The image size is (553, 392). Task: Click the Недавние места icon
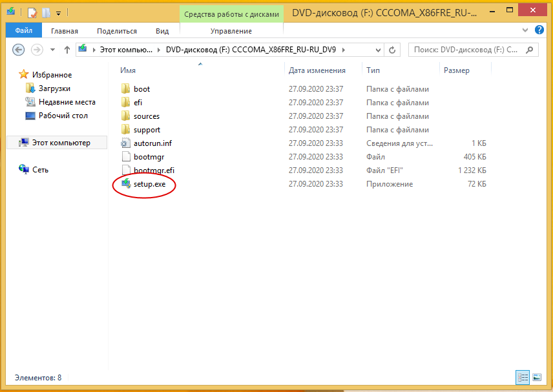[30, 102]
